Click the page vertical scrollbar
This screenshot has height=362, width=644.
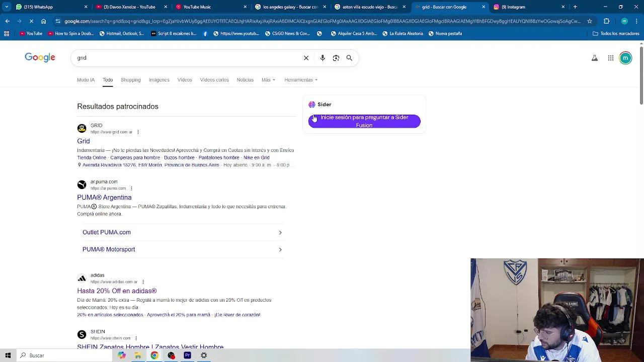641,75
